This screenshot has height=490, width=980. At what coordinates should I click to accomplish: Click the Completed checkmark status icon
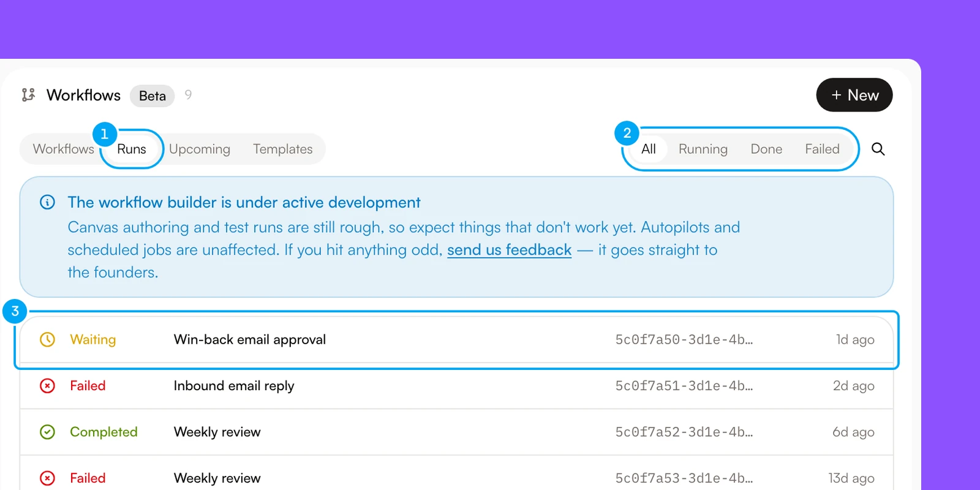47,432
